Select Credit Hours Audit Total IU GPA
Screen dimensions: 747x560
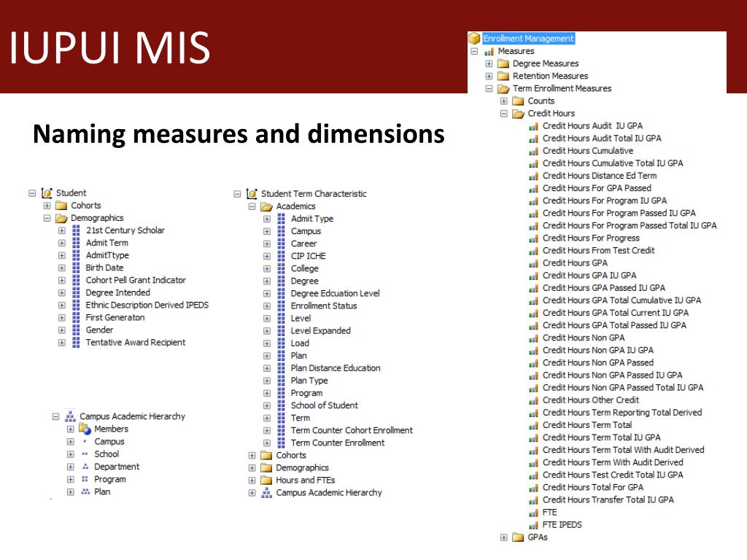(602, 139)
